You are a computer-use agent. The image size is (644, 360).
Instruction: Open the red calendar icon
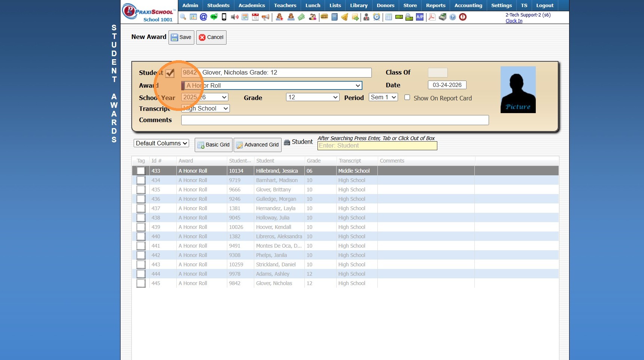(x=255, y=17)
